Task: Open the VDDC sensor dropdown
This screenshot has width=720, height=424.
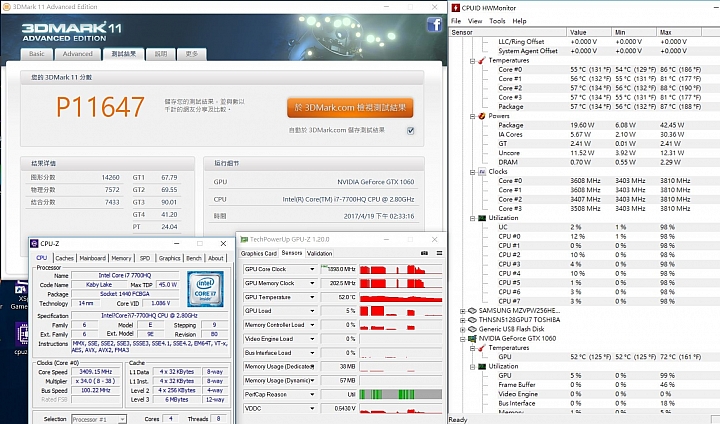Action: [x=312, y=408]
